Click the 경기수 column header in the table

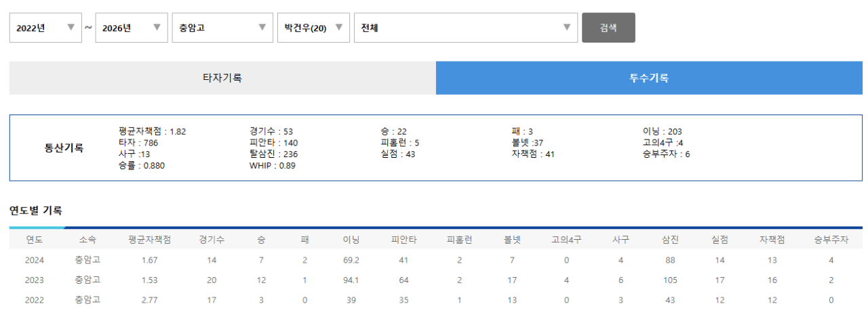(x=212, y=239)
